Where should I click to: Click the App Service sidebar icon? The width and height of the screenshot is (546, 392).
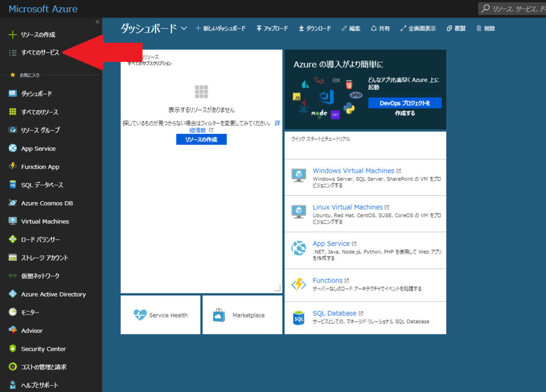click(13, 148)
